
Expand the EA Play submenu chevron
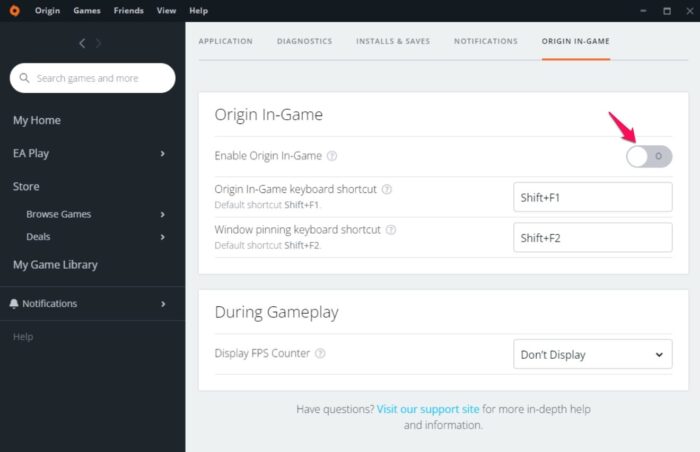point(162,154)
